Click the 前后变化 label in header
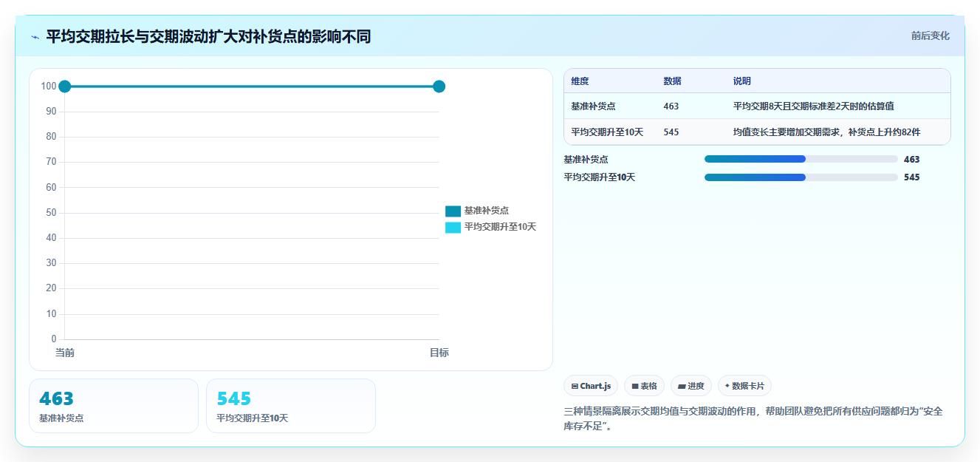The height and width of the screenshot is (462, 980). 930,35
